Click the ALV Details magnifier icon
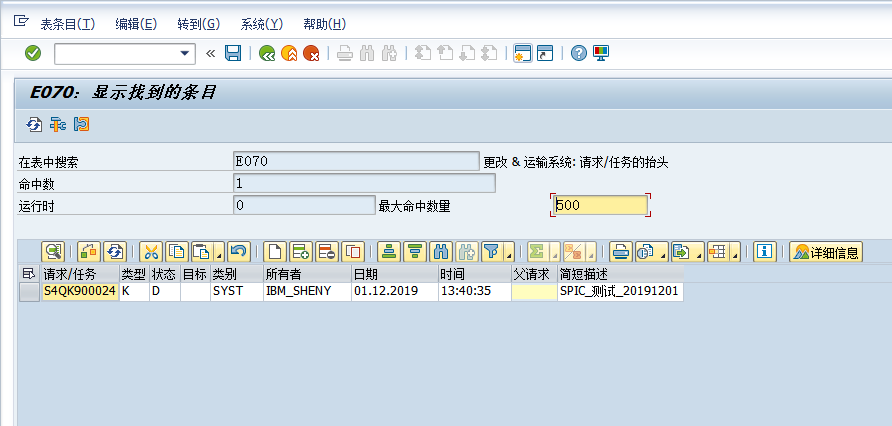The image size is (892, 426). 53,251
